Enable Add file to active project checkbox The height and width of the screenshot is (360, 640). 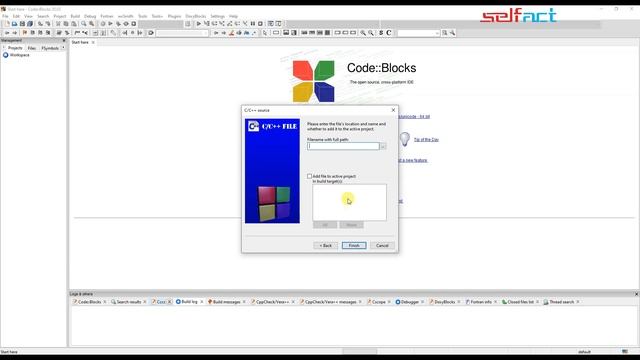tap(309, 176)
